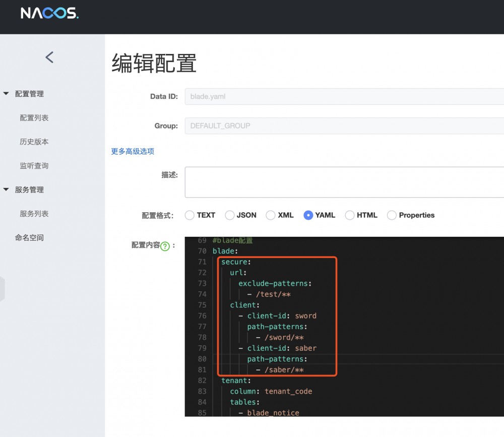Open 监听查询 in the sidebar
Viewport: 504px width, 437px height.
(x=34, y=166)
